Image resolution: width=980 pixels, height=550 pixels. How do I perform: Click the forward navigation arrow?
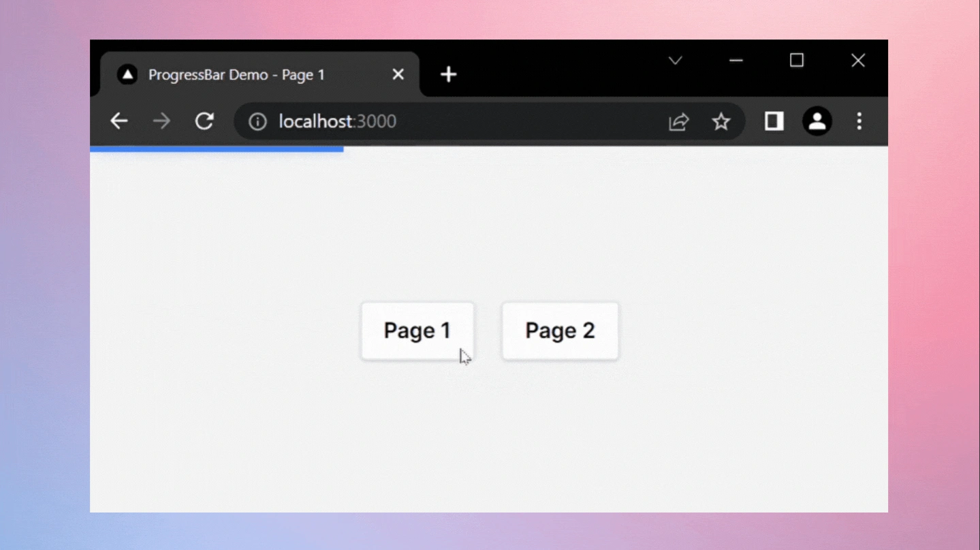point(161,121)
